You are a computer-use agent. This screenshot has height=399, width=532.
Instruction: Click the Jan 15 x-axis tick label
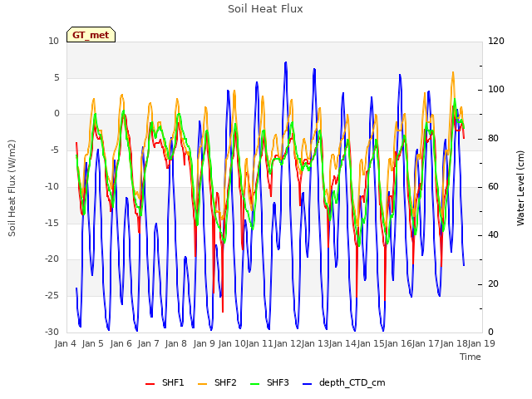tap(370, 343)
